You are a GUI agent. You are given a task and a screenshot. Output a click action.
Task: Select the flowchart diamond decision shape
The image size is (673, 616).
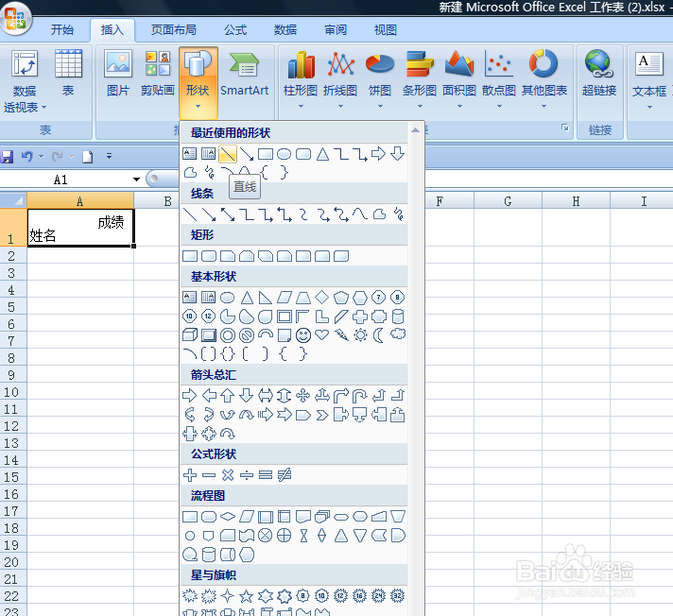(x=228, y=517)
